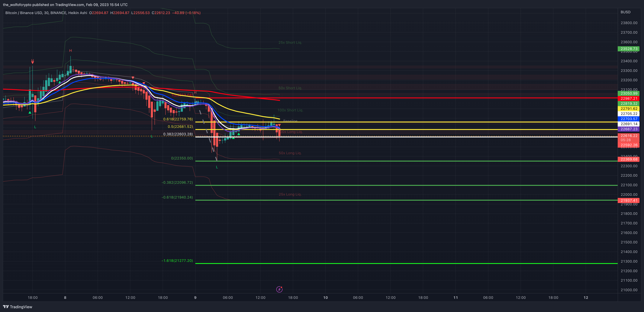Click the open value O22694.87 in the legend

click(x=99, y=13)
